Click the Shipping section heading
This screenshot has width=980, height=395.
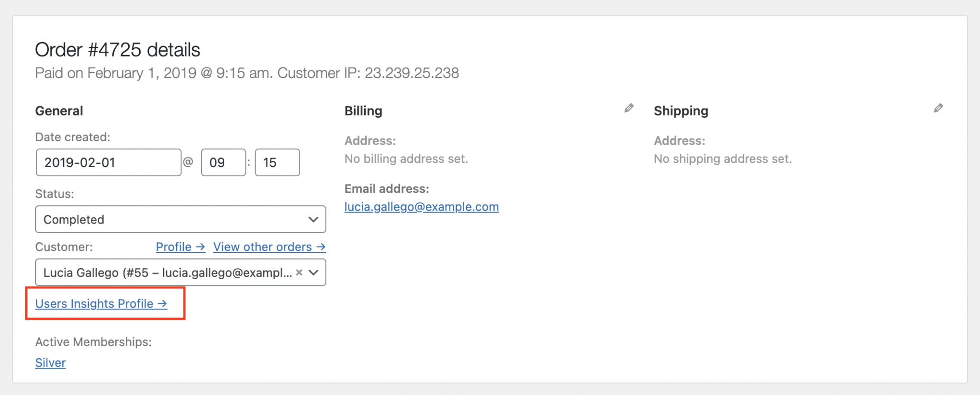[680, 111]
